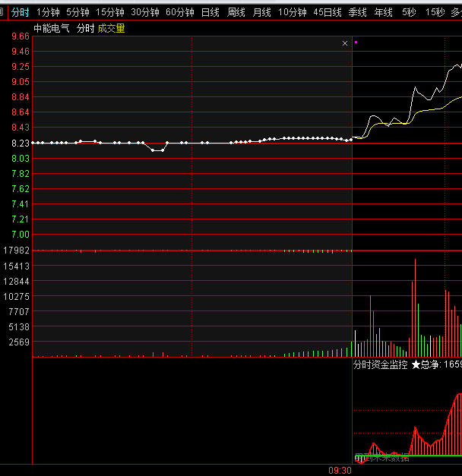The height and width of the screenshot is (476, 462).
Task: Select the 60分钟 period tab
Action: click(x=179, y=12)
